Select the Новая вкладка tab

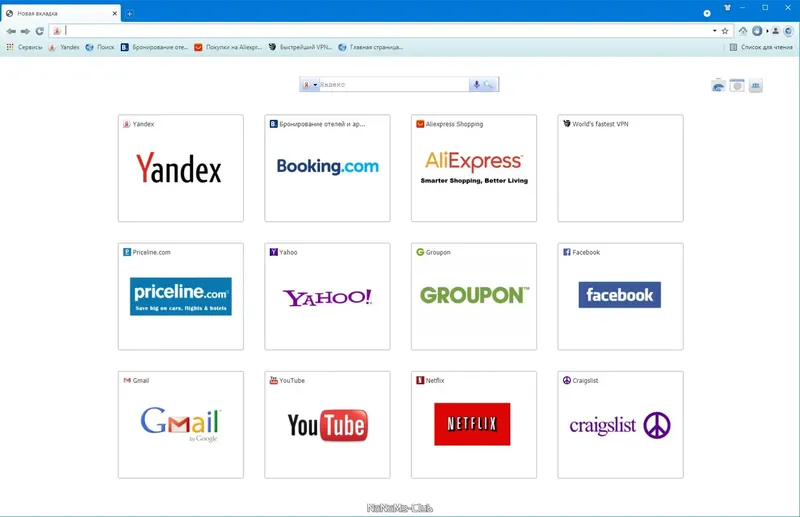click(x=60, y=13)
